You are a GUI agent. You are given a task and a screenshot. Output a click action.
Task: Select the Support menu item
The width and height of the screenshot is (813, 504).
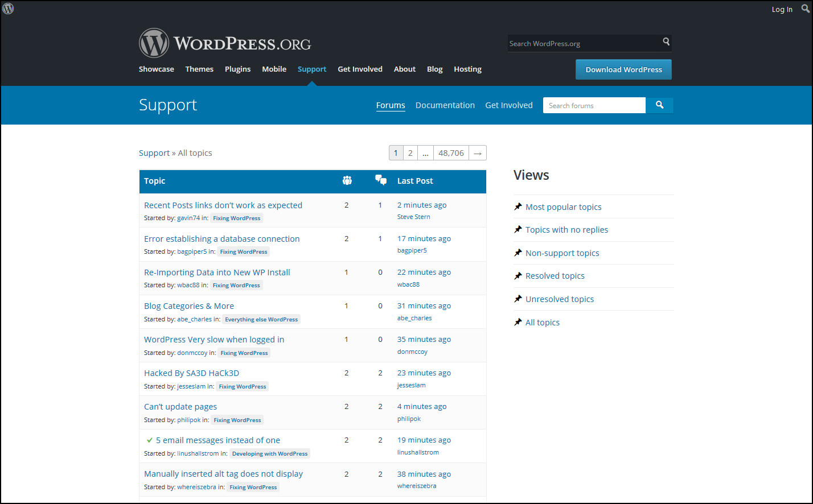click(x=312, y=69)
